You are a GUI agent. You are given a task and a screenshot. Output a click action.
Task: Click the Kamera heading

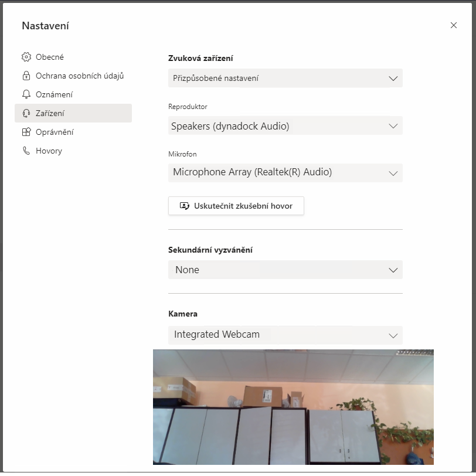pyautogui.click(x=183, y=314)
